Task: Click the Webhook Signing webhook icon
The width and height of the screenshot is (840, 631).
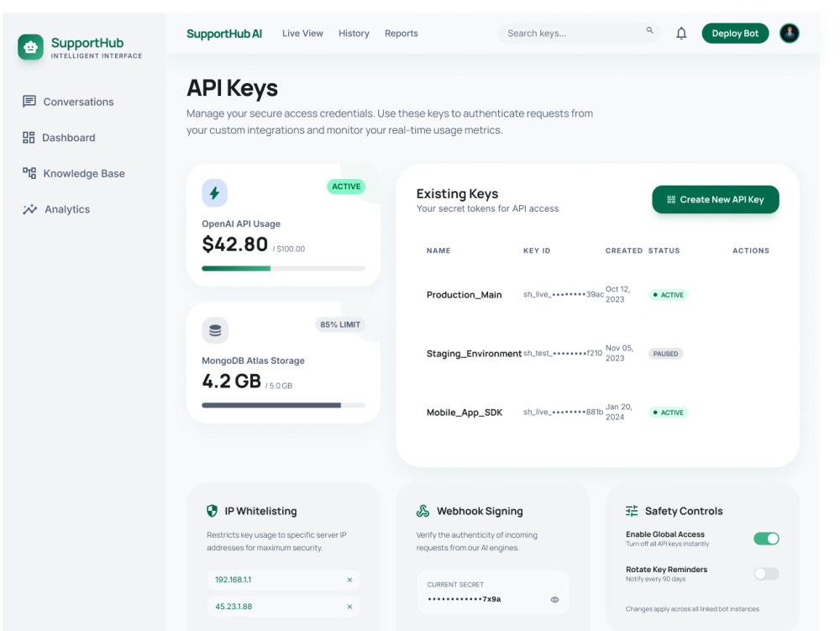Action: coord(423,511)
